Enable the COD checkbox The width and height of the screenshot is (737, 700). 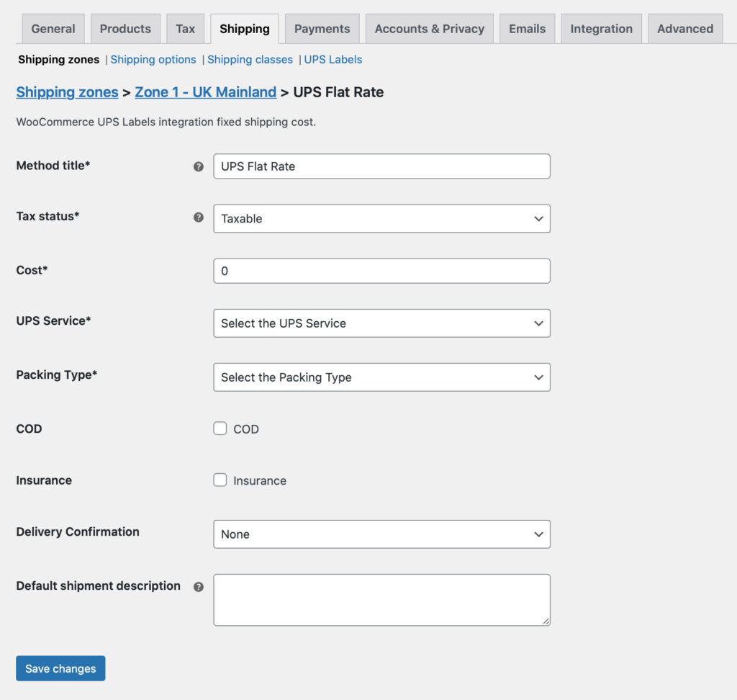(x=220, y=428)
